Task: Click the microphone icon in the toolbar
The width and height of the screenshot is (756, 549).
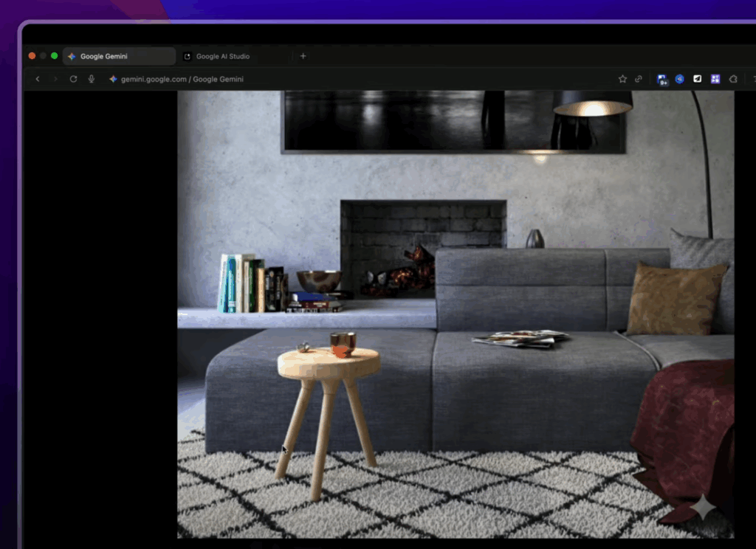Action: pyautogui.click(x=92, y=79)
